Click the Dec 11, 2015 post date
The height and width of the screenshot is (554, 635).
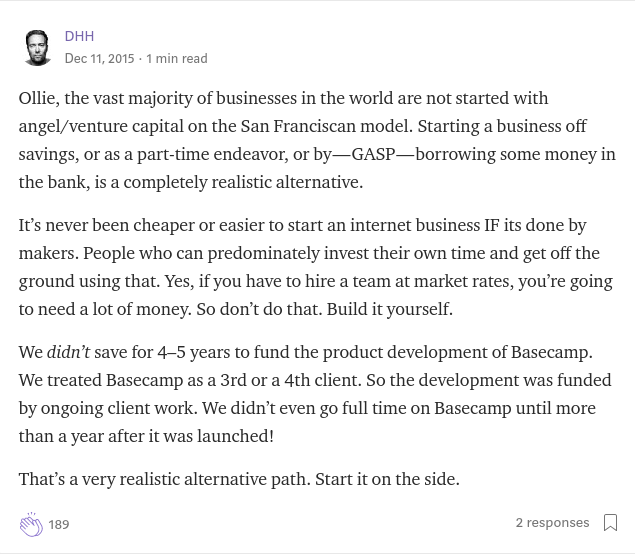coord(99,58)
